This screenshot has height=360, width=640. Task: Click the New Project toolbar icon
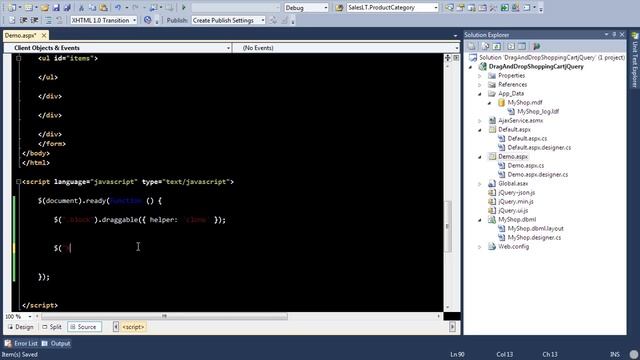12,7
